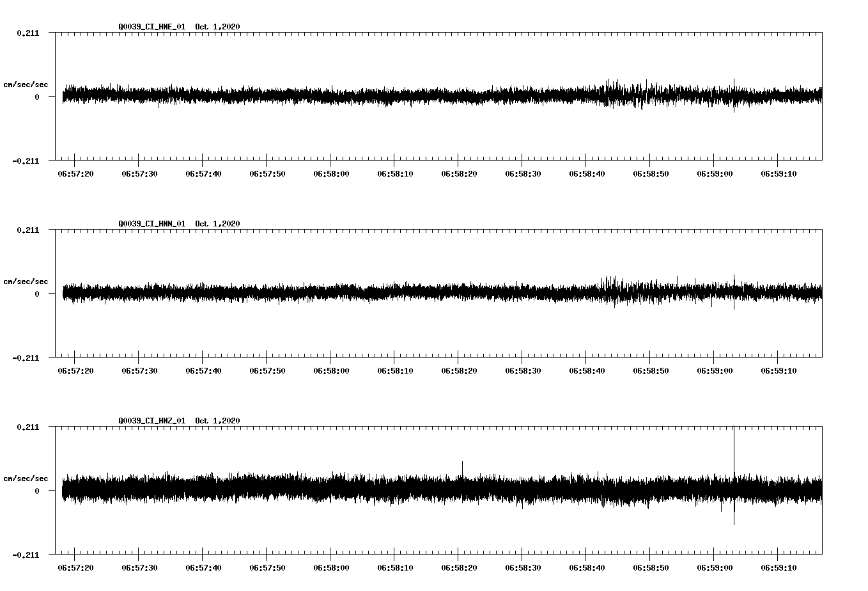The image size is (868, 591).
Task: Click the Q0039_CI_HNE_01 channel title
Action: (151, 27)
